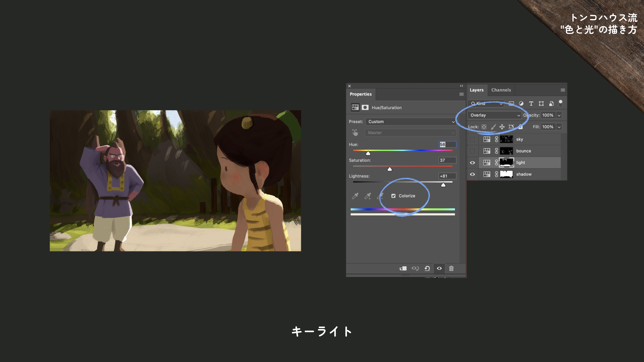Select the Layers tab
The height and width of the screenshot is (362, 644).
(x=476, y=90)
